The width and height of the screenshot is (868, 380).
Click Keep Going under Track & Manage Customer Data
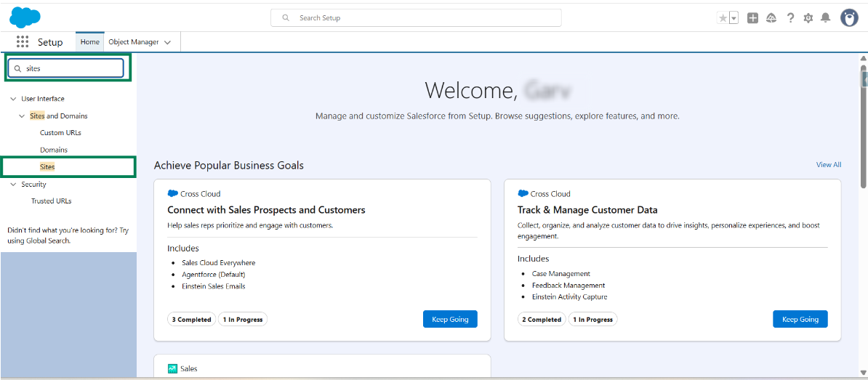(x=800, y=319)
